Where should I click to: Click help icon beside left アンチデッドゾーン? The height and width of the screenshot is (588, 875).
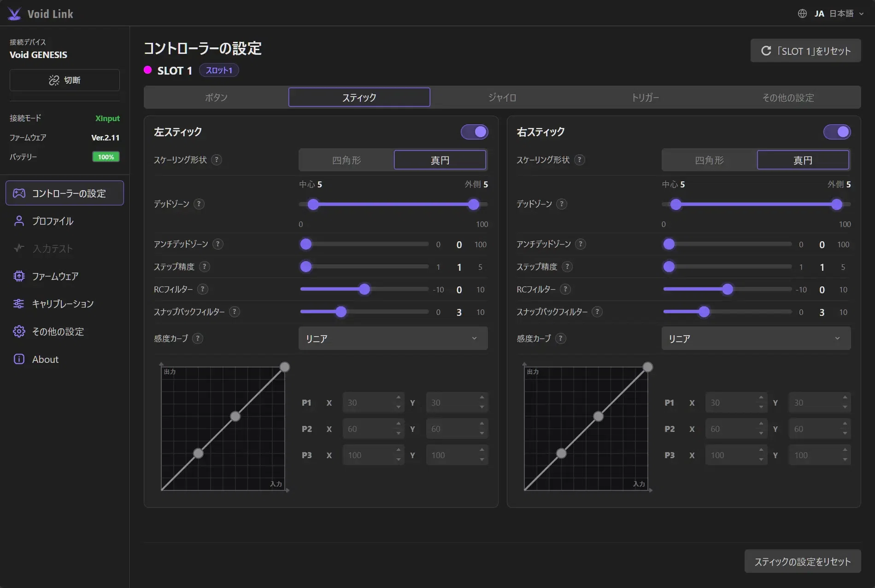point(218,244)
